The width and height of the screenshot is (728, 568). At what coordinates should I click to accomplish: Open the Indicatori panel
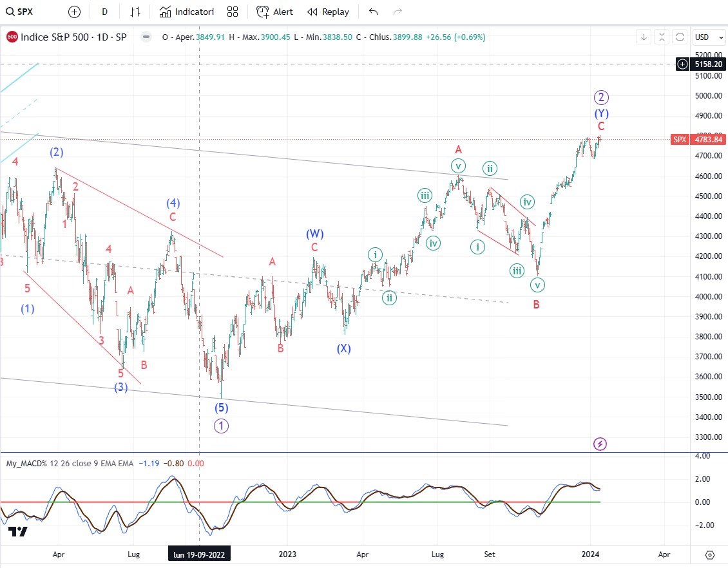[187, 12]
